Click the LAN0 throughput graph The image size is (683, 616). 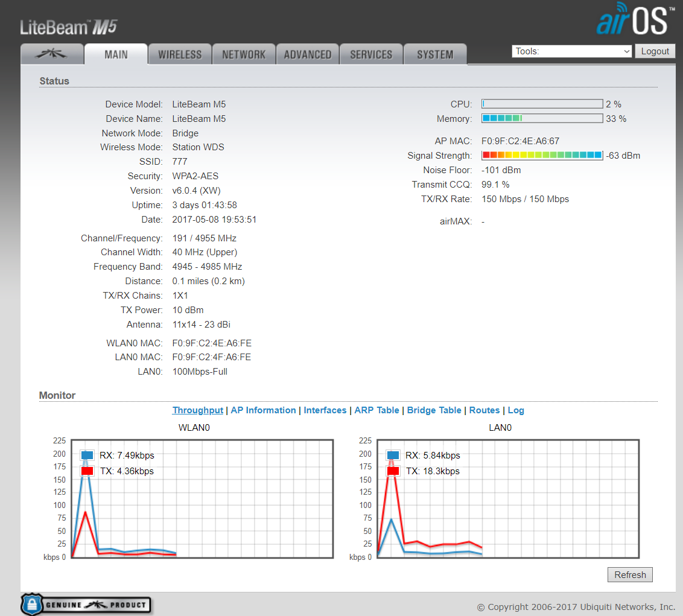click(508, 499)
